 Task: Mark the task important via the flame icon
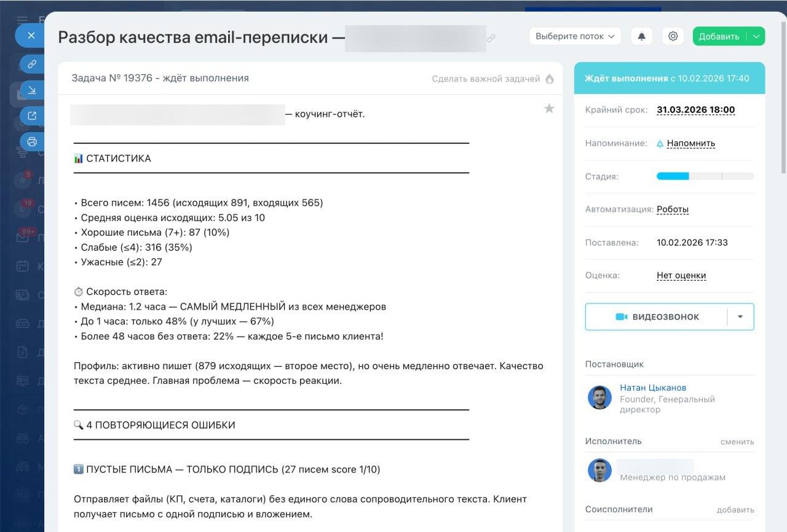coord(550,79)
